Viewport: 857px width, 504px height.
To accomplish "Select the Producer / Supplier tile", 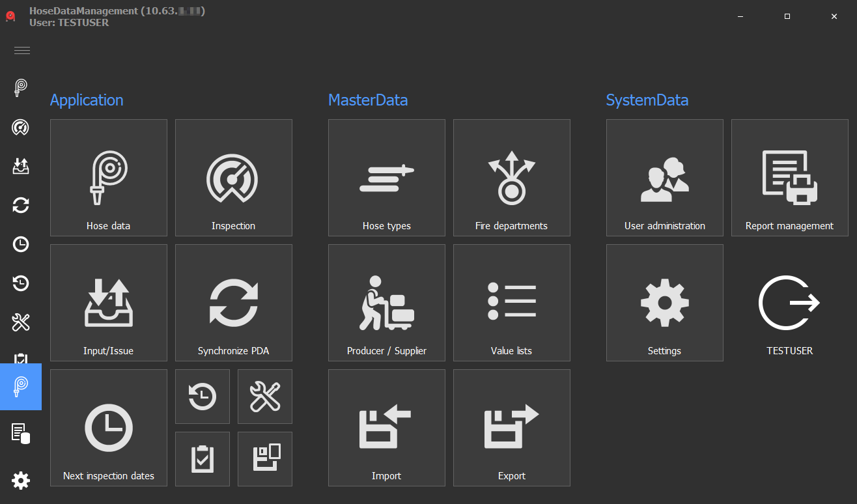I will 387,302.
